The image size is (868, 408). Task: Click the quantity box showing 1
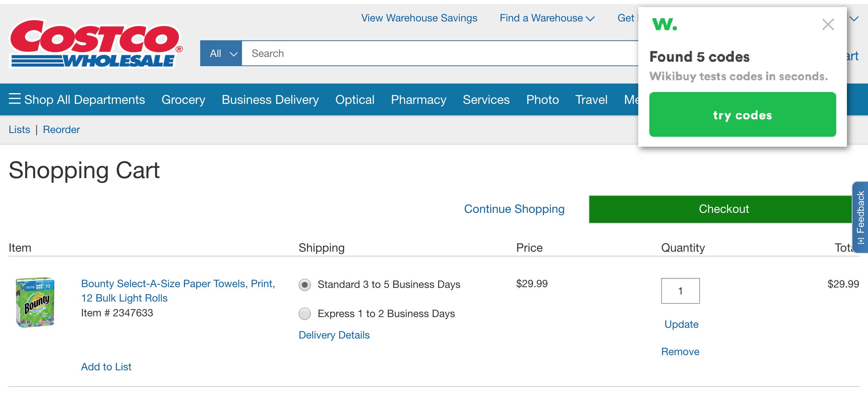680,291
